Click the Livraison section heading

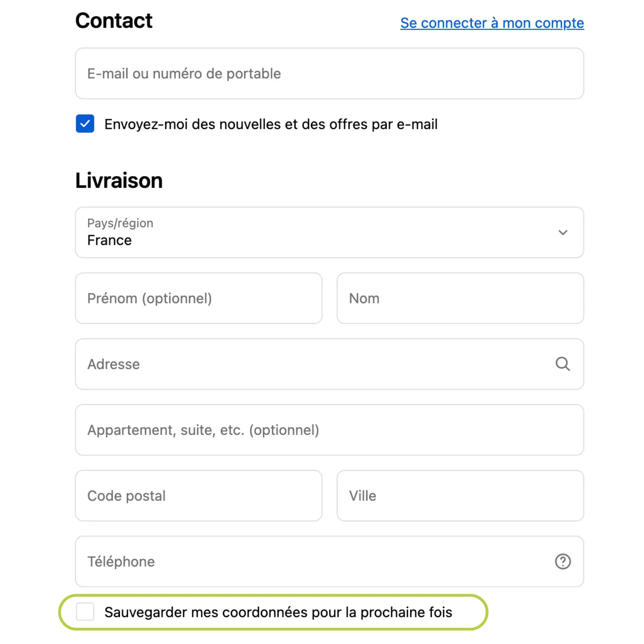(x=119, y=181)
